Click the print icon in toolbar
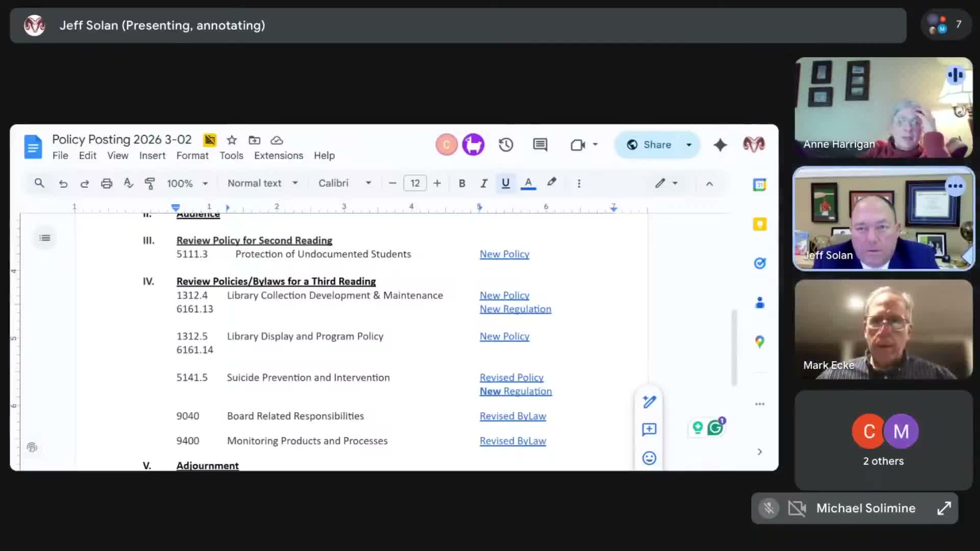 (x=106, y=183)
